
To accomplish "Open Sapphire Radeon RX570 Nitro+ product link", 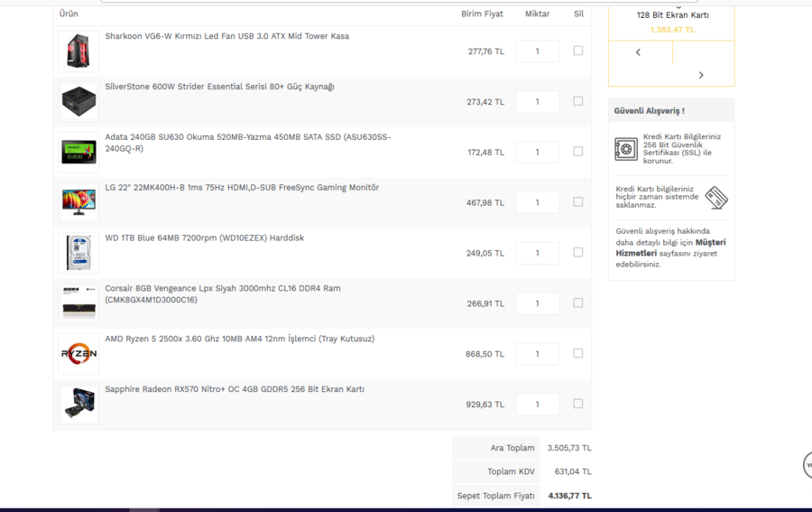I will coord(235,389).
